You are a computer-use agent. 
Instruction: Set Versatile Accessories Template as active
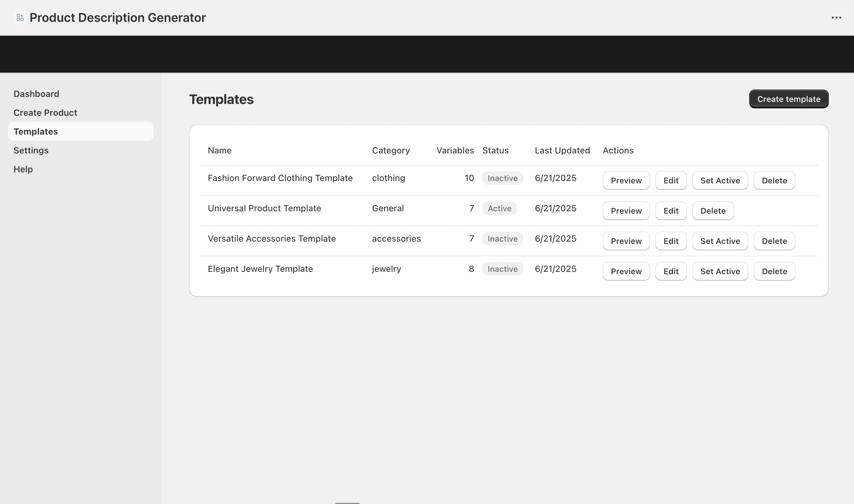pos(720,241)
